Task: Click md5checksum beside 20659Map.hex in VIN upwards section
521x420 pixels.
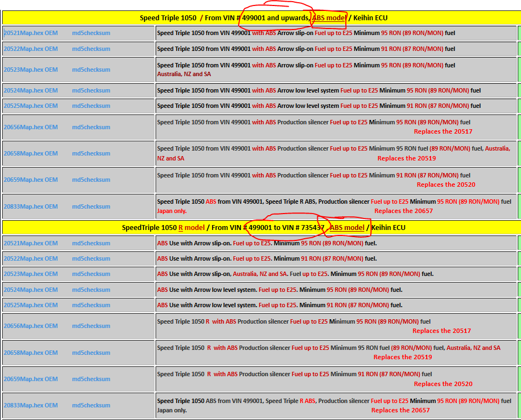Action: [91, 180]
